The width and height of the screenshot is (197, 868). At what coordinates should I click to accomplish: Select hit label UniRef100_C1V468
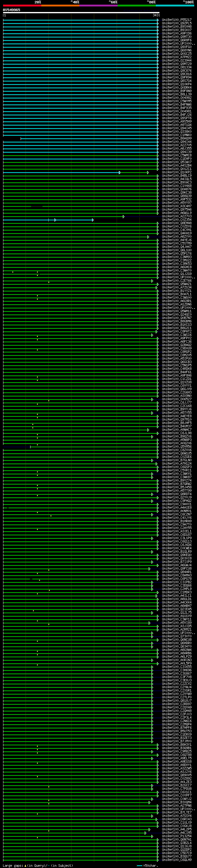pos(177,186)
